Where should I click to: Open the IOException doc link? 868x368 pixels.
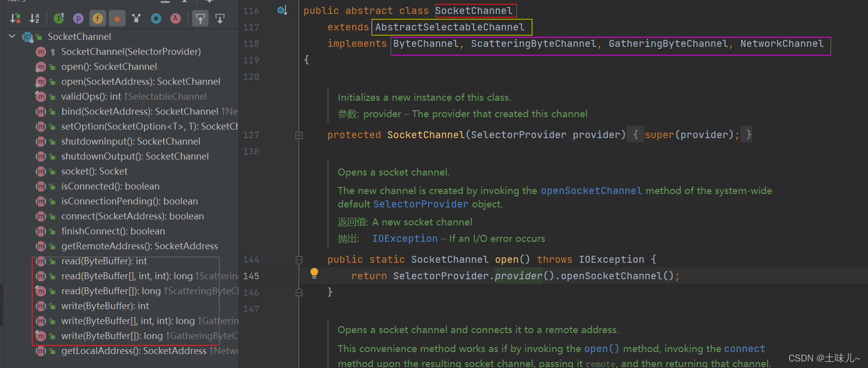405,238
